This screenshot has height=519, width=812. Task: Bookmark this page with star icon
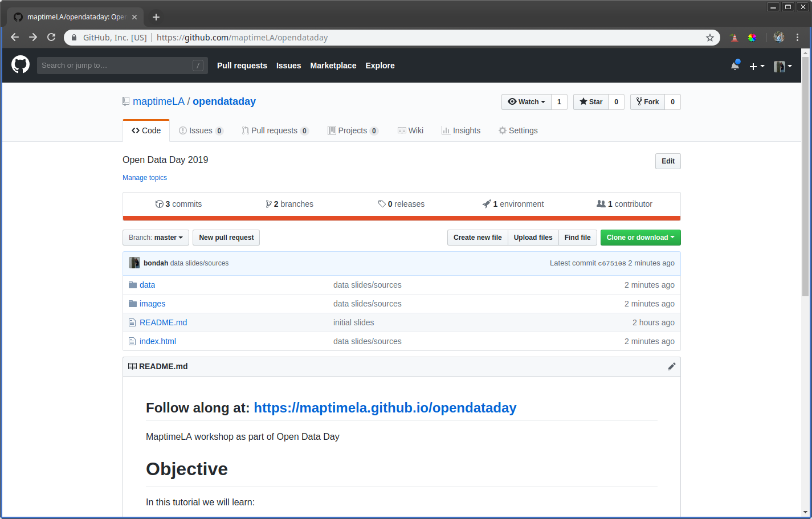[710, 38]
